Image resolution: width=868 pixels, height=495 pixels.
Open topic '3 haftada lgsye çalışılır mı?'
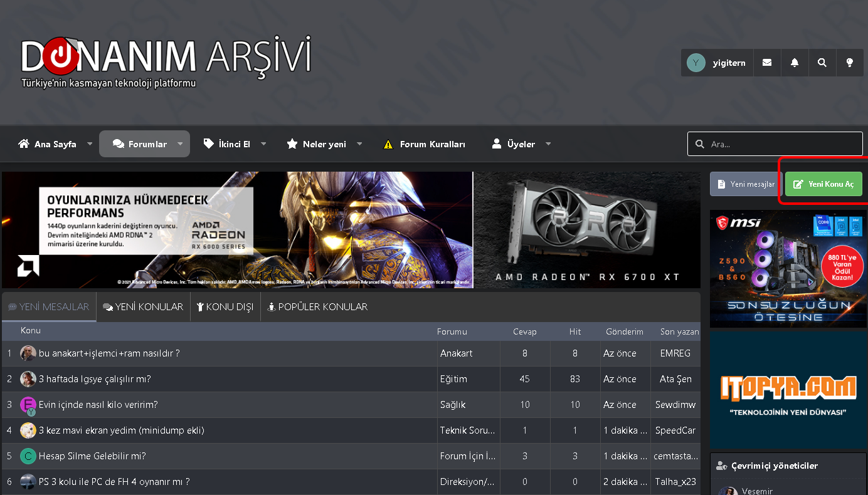tap(95, 379)
